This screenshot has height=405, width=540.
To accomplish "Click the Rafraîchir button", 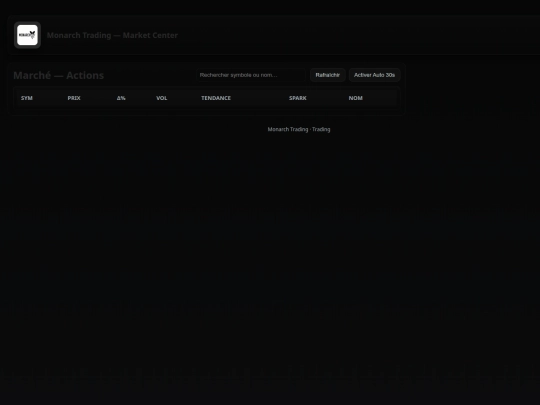I will point(328,75).
